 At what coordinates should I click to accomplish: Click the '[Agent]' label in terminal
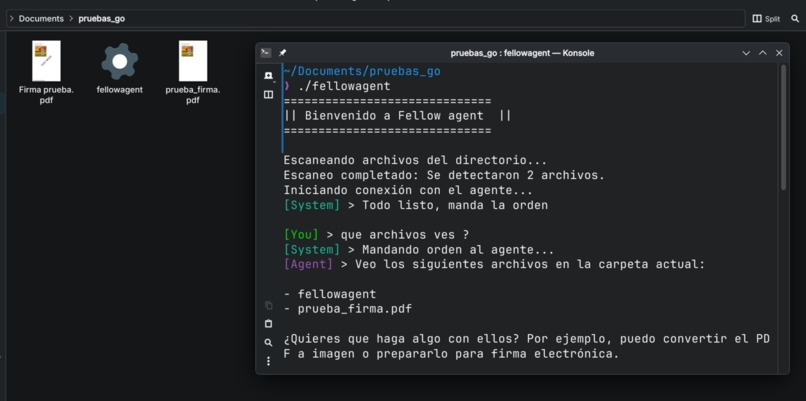(x=308, y=265)
